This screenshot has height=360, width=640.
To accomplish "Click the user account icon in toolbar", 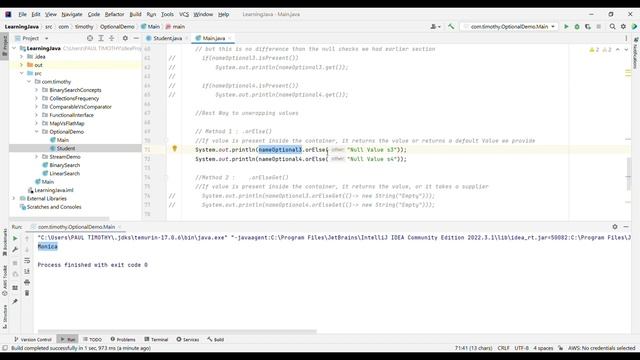I will click(x=435, y=27).
